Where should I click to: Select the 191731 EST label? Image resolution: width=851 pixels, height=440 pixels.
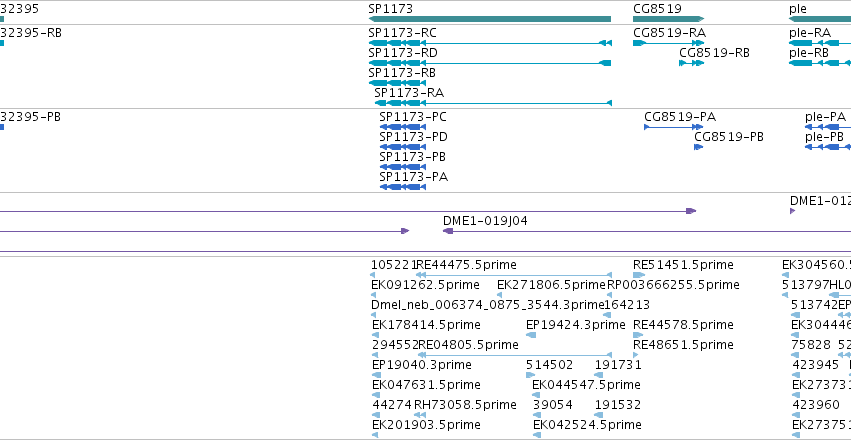click(618, 365)
